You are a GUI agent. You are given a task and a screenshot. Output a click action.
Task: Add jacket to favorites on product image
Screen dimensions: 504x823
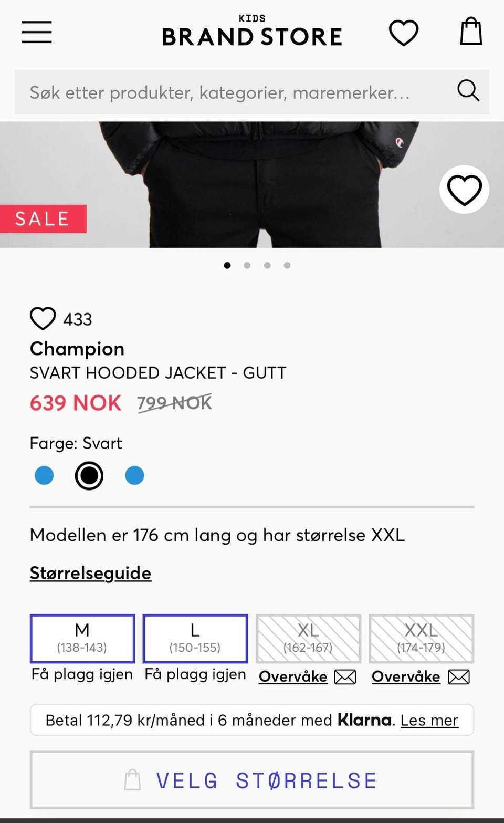[x=464, y=190]
